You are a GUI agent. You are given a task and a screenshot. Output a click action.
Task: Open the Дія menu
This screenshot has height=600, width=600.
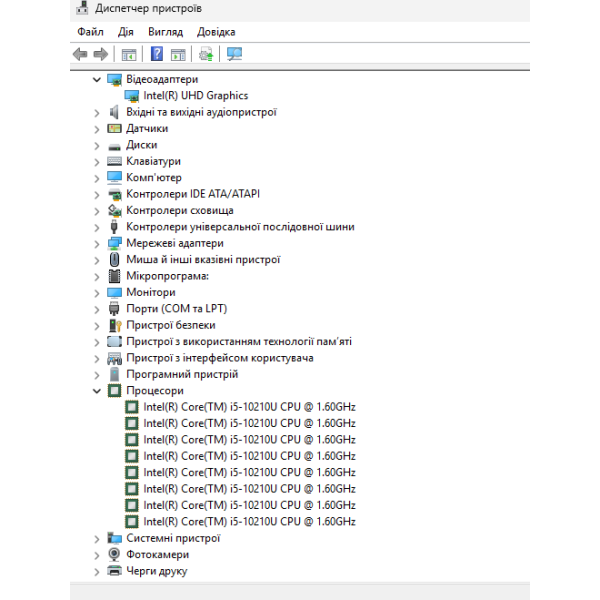[x=126, y=32]
